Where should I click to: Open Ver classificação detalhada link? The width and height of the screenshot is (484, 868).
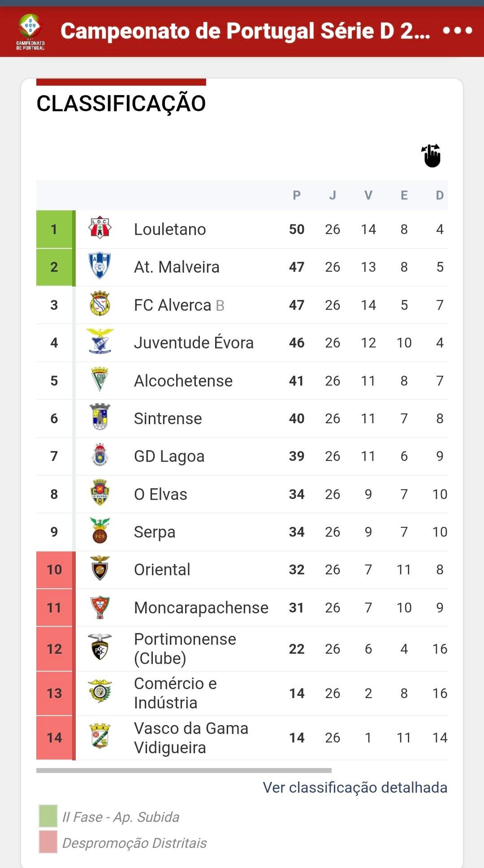click(x=354, y=787)
